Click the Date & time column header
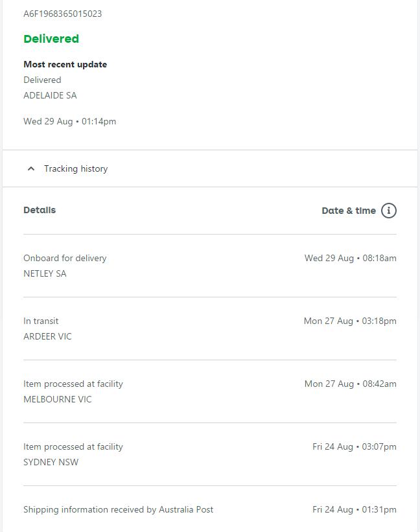 coord(349,211)
